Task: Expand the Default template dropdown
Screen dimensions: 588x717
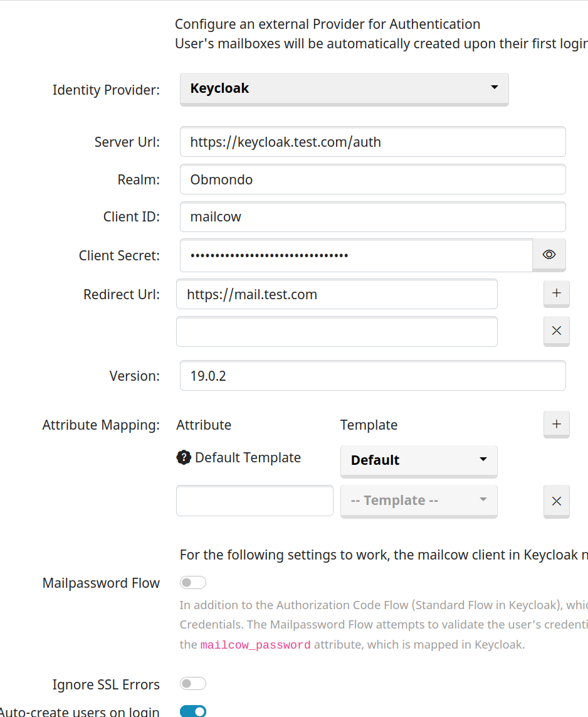Action: 418,460
